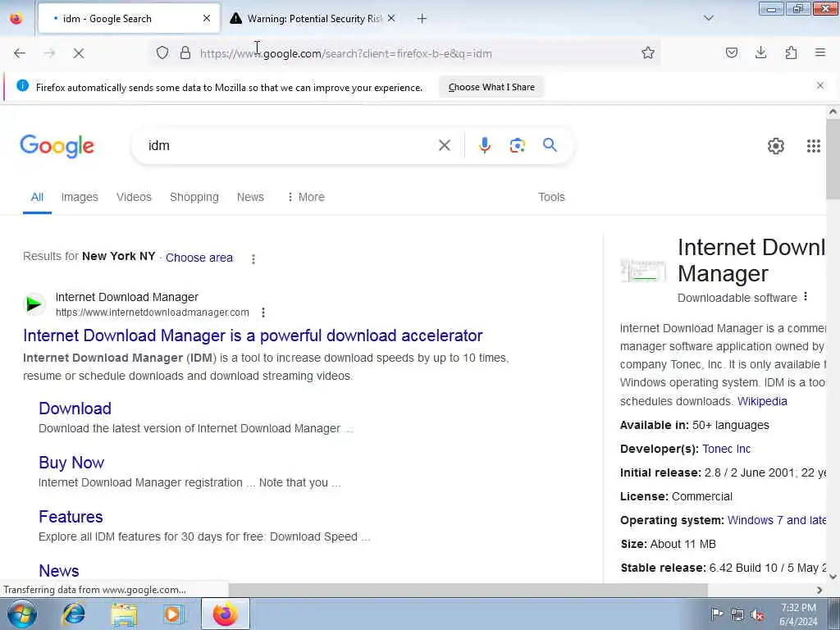Viewport: 840px width, 630px height.
Task: Open the Windows 7 and later link
Action: pyautogui.click(x=776, y=520)
